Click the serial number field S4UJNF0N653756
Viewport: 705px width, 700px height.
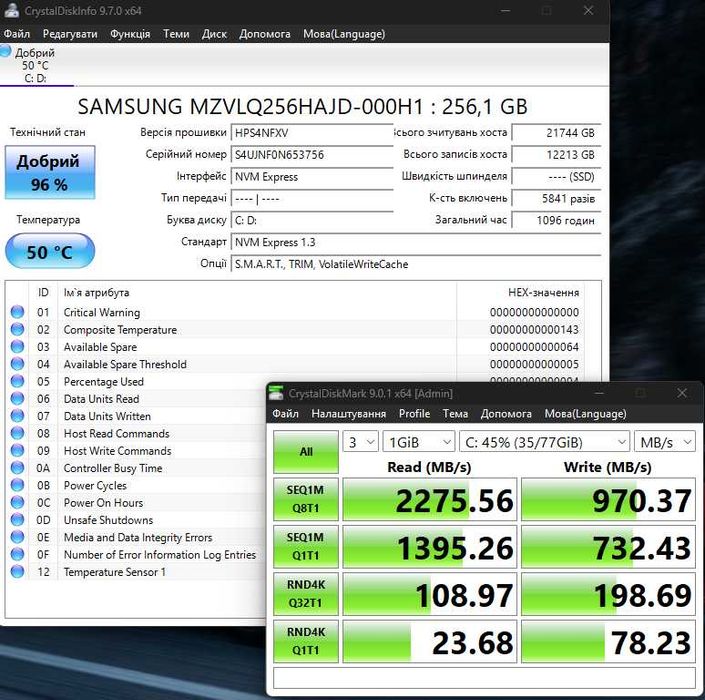pos(312,155)
